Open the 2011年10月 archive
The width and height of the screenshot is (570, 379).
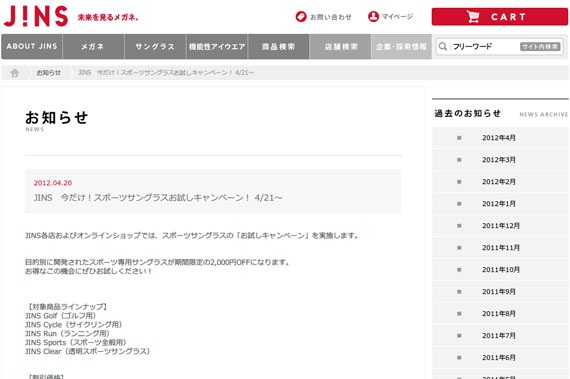pos(500,270)
